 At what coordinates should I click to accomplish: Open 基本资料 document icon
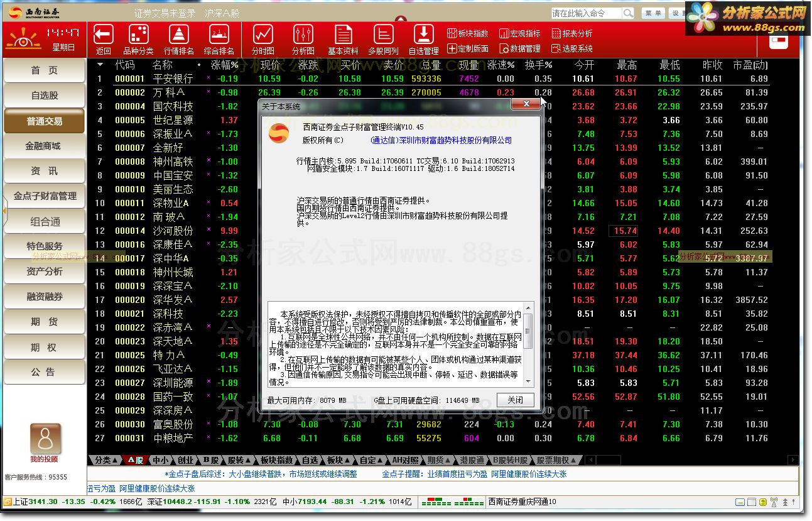coord(343,35)
